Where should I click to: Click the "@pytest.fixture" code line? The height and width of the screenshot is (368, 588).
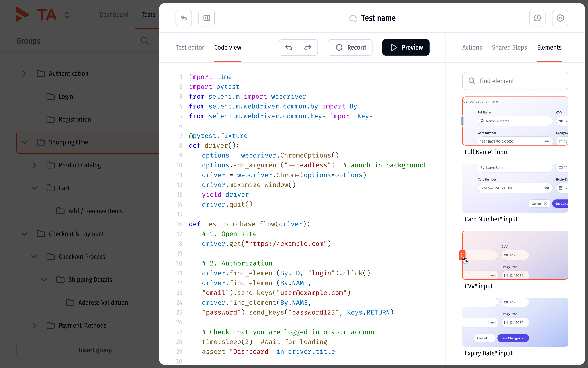coord(218,136)
